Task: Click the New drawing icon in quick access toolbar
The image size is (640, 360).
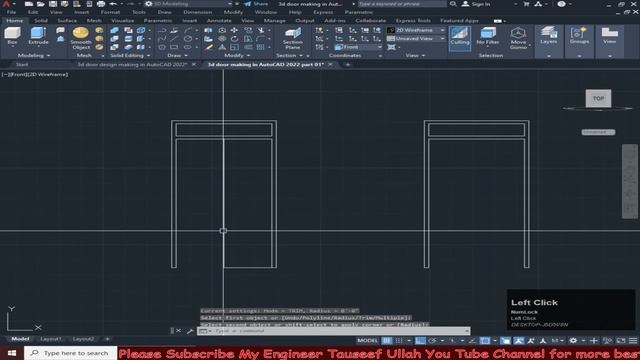Action: (x=29, y=4)
